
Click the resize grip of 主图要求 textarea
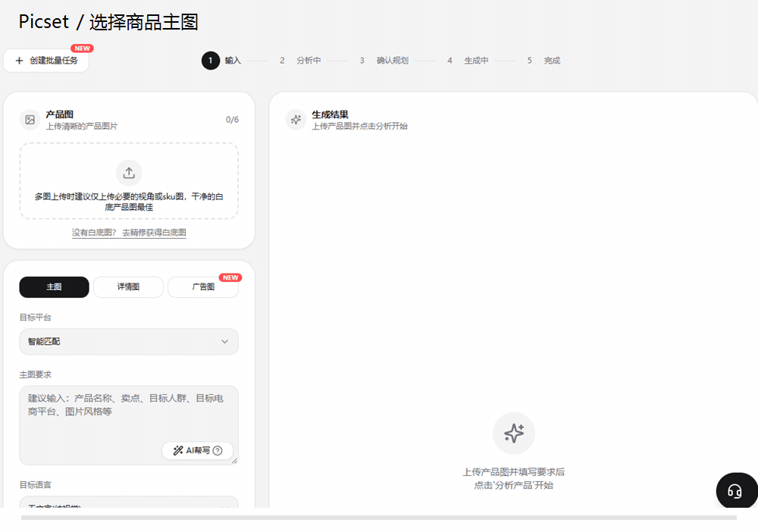coord(234,461)
